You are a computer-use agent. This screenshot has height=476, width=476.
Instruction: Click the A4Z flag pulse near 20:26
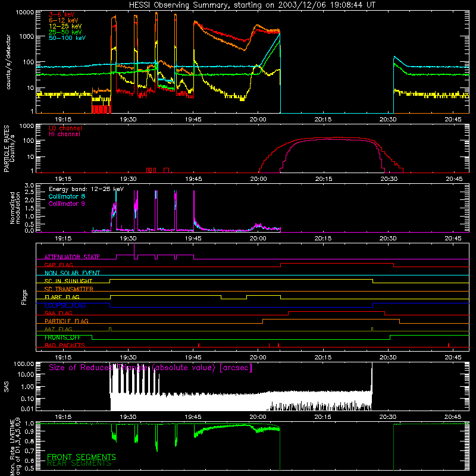(372, 330)
